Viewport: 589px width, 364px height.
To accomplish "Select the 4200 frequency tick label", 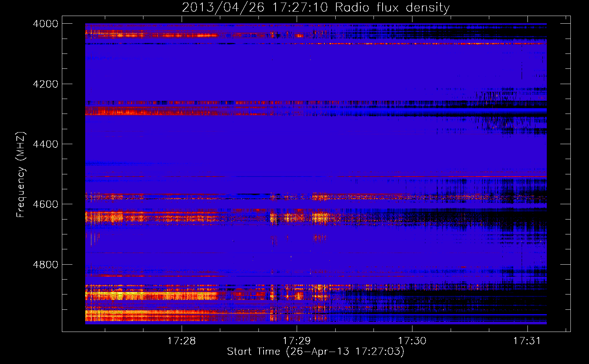I will (46, 84).
